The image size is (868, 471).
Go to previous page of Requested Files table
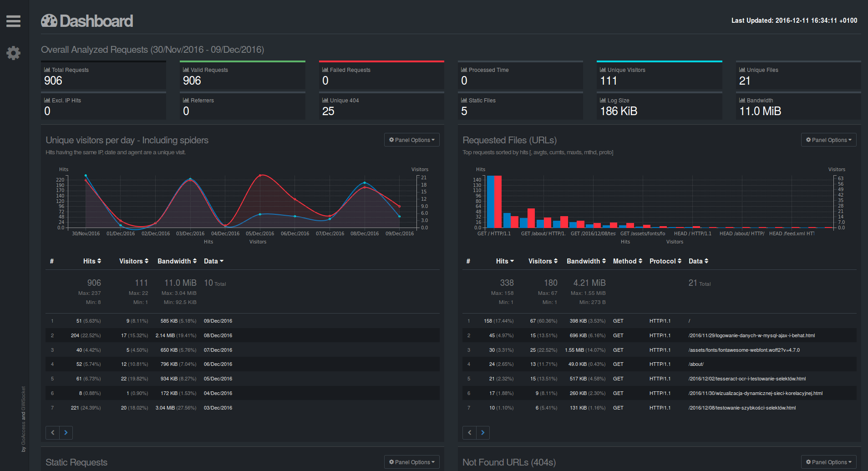[x=469, y=432]
